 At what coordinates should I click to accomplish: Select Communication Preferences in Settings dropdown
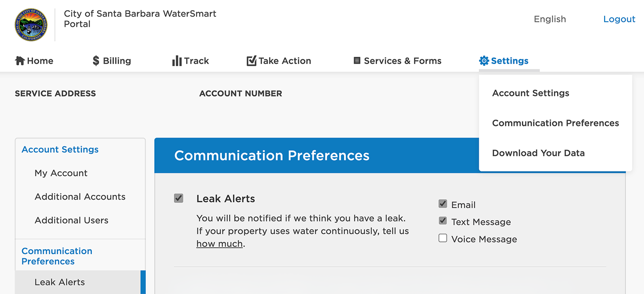click(x=555, y=123)
